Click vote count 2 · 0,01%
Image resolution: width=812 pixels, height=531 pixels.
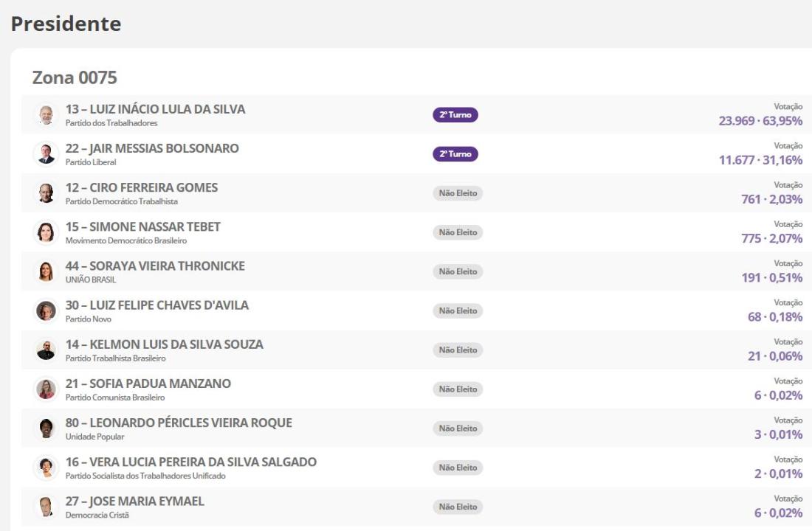point(778,474)
